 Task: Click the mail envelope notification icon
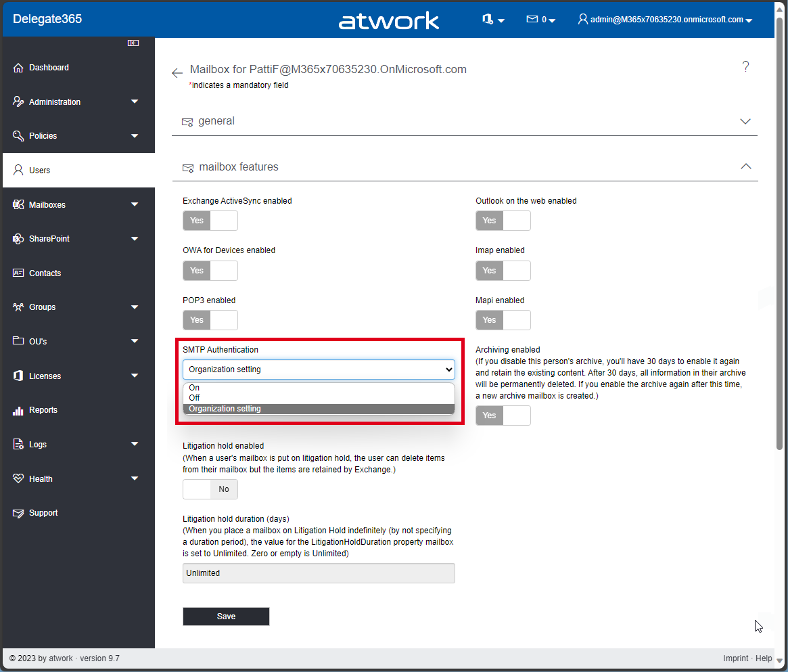tap(532, 20)
